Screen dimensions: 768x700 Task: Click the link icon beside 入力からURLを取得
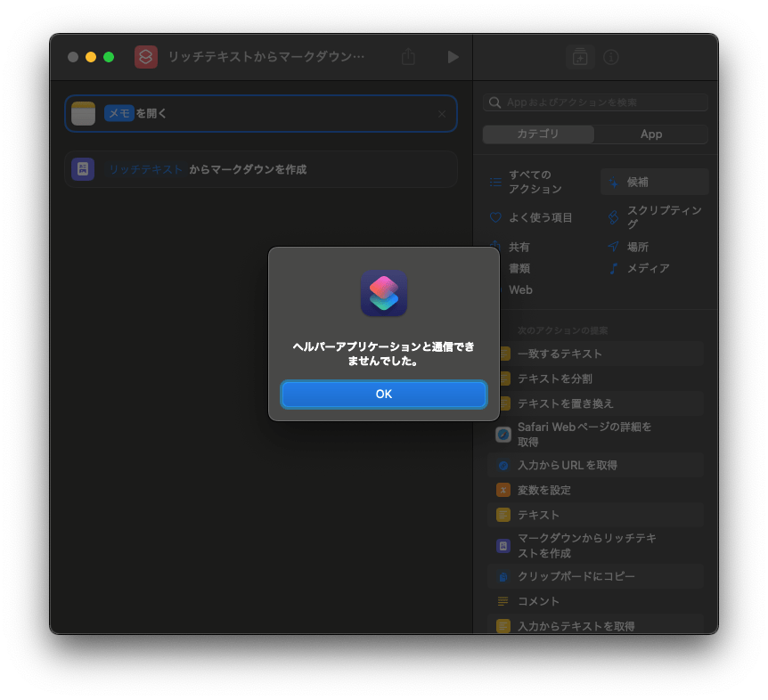coord(503,466)
